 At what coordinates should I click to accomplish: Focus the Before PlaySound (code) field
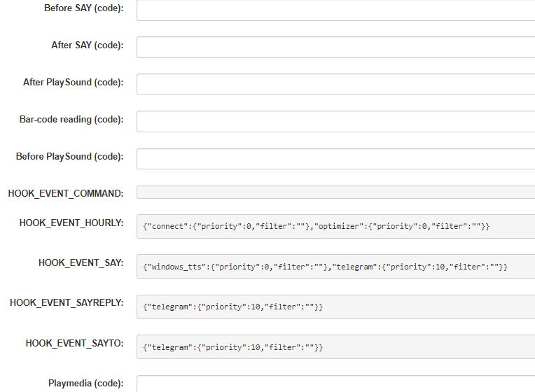coord(336,158)
